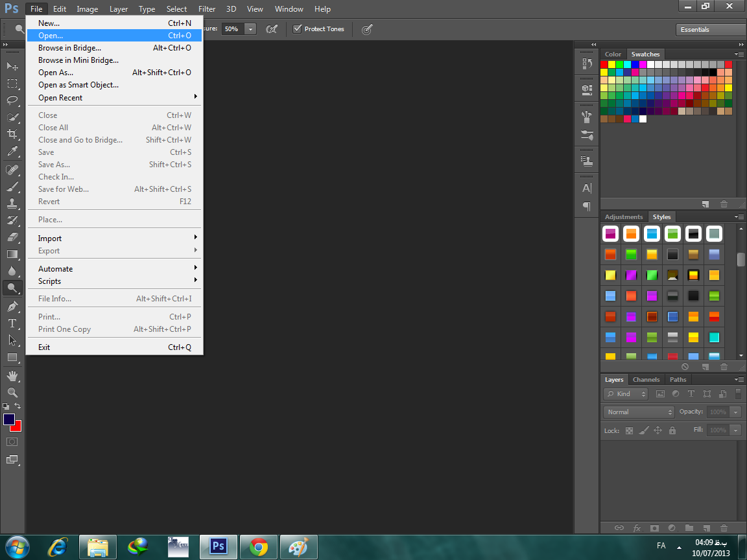Click the foreground color swatch
Screen dimensions: 747x560
[8, 419]
